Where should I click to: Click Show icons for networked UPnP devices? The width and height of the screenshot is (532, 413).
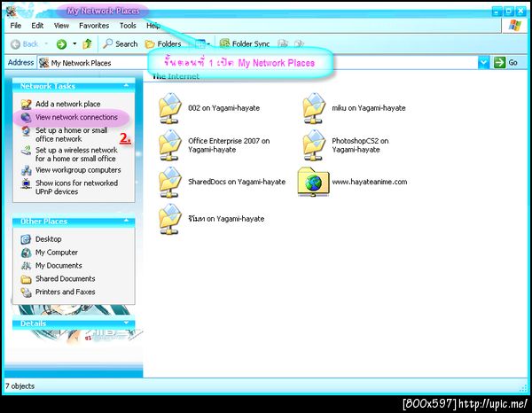point(76,187)
